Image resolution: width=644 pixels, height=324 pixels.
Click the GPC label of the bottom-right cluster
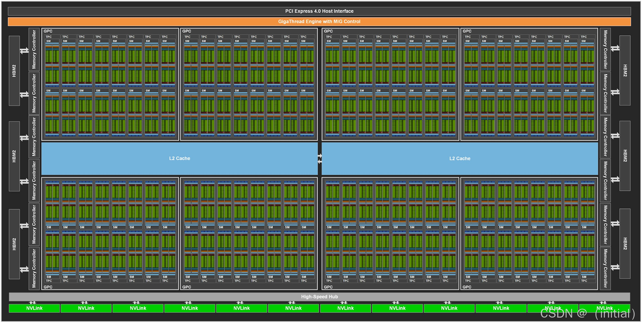pyautogui.click(x=467, y=287)
